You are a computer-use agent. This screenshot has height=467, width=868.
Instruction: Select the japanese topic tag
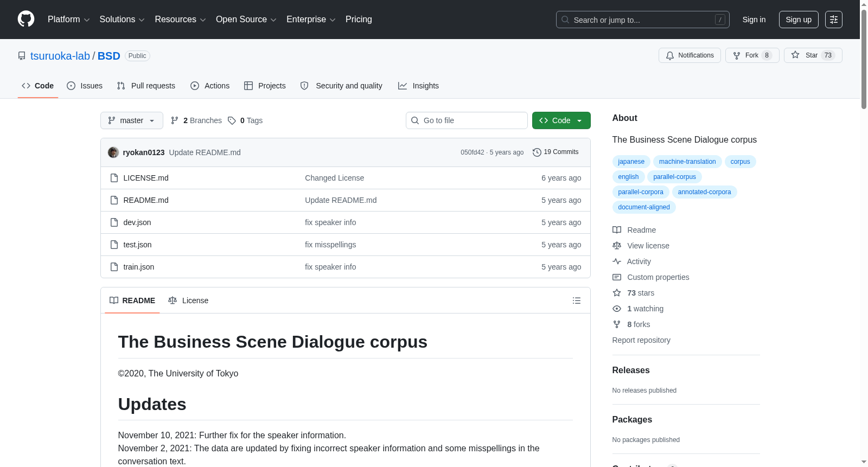coord(631,162)
